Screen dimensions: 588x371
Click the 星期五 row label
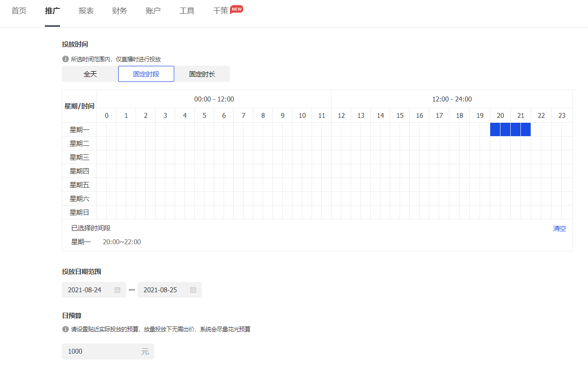tap(80, 185)
